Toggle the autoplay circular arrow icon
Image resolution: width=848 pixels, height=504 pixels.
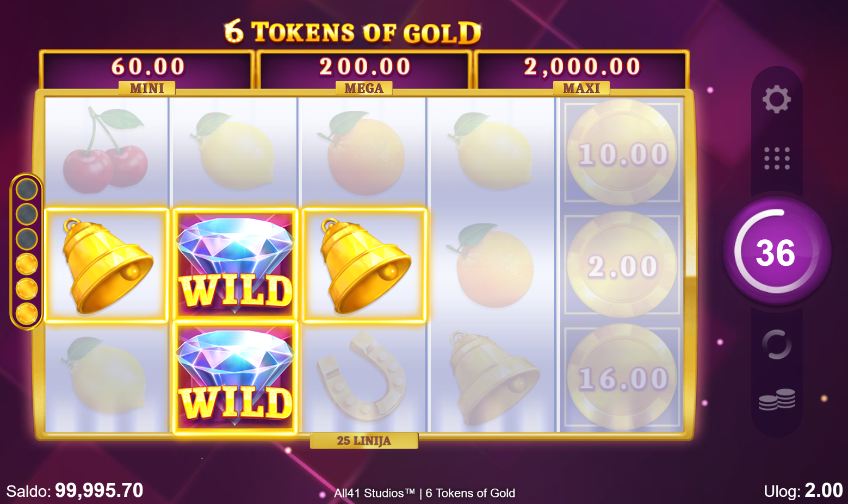click(x=776, y=345)
